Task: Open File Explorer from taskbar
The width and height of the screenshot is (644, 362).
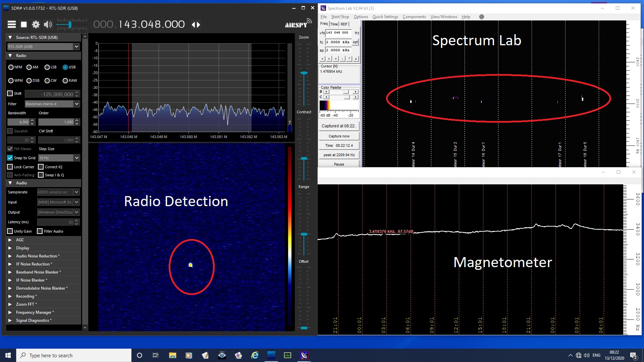Action: [172, 355]
